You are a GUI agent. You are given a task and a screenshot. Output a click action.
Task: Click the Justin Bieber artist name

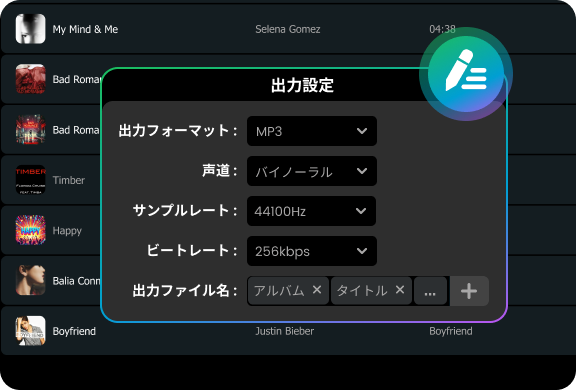click(x=284, y=331)
